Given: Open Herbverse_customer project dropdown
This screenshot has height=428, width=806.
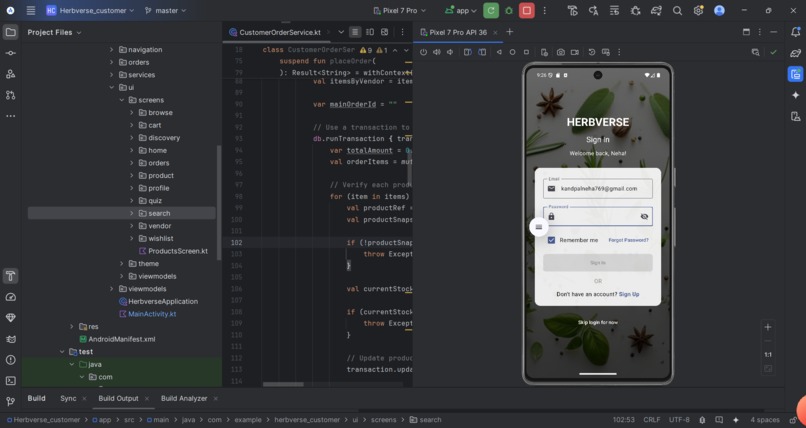Looking at the screenshot, I should point(90,10).
